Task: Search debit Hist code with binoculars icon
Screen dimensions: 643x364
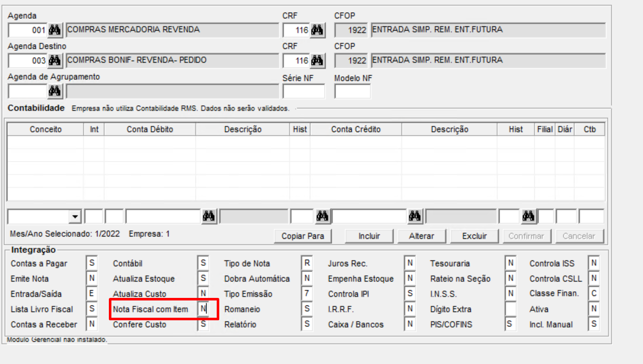Action: coord(323,217)
